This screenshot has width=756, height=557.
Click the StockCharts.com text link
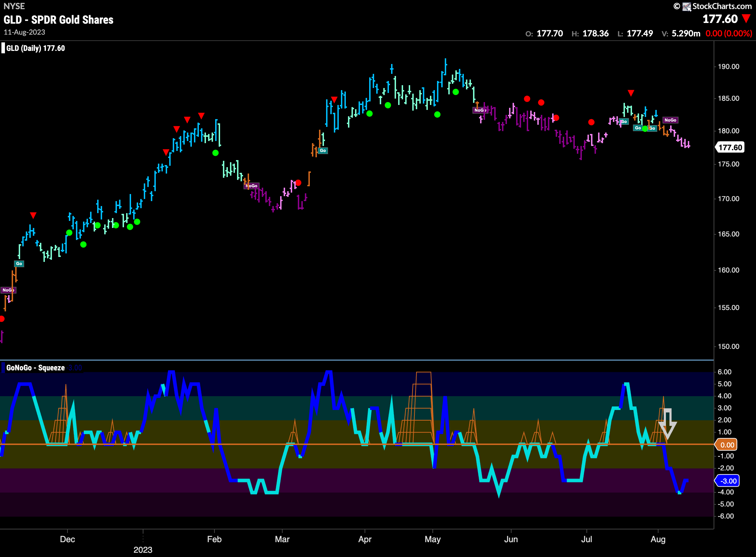click(722, 6)
